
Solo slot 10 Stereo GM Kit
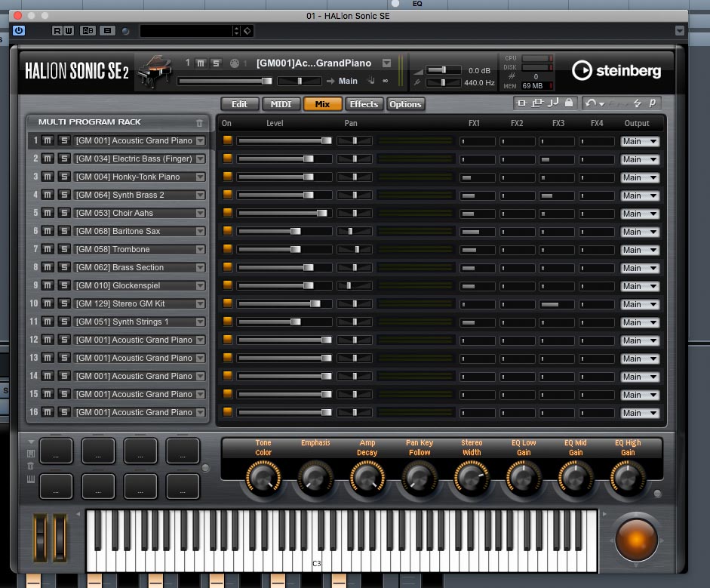[64, 303]
